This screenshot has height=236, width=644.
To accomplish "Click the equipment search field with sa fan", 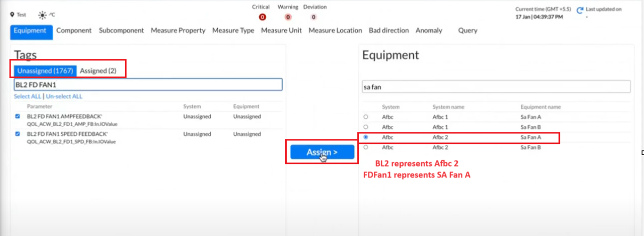I will (x=495, y=87).
